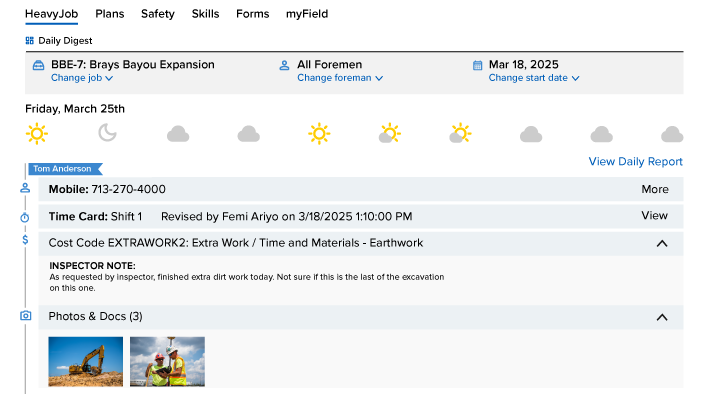Screen dimensions: 709x394
Task: Open the View Daily Report link
Action: pyautogui.click(x=635, y=161)
